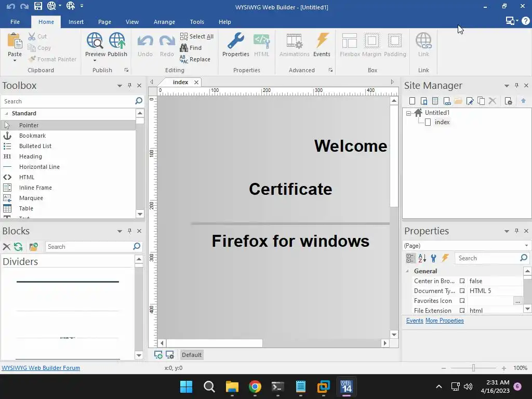
Task: Click the remove X icon in Blocks panel
Action: (6, 247)
